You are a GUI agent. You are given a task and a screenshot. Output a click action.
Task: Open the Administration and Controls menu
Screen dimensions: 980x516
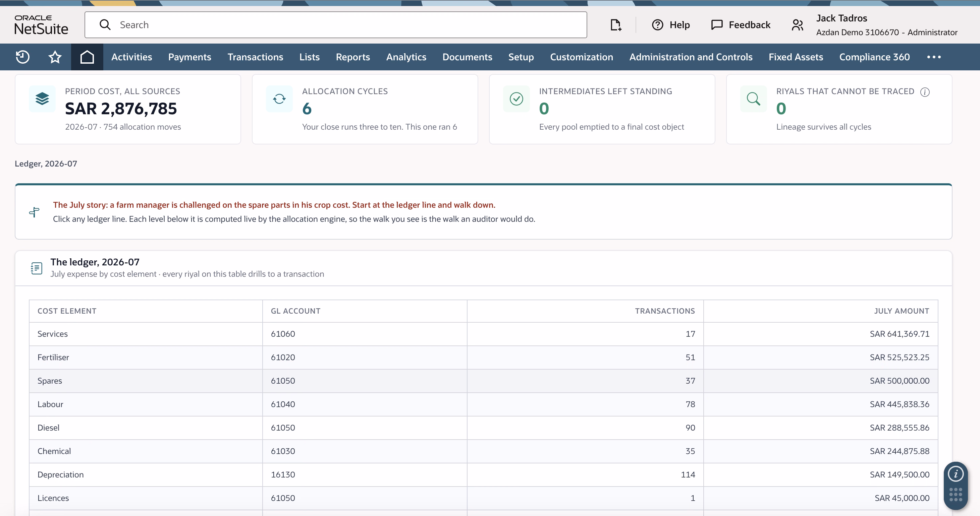coord(691,57)
